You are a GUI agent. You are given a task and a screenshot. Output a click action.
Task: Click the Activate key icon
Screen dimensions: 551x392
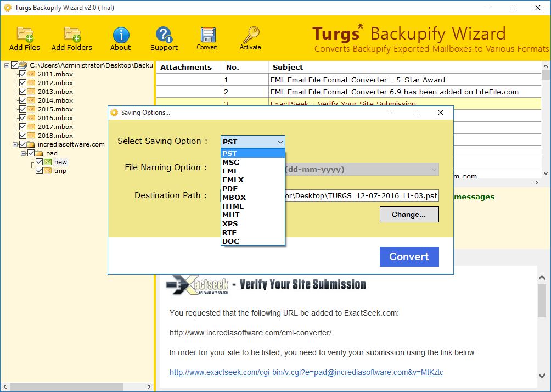pyautogui.click(x=250, y=34)
